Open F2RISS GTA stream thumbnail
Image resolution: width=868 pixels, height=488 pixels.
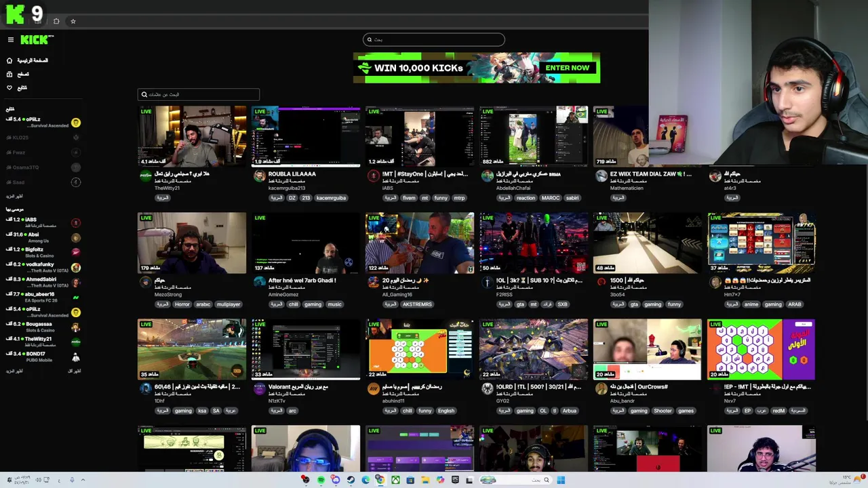[x=534, y=243]
